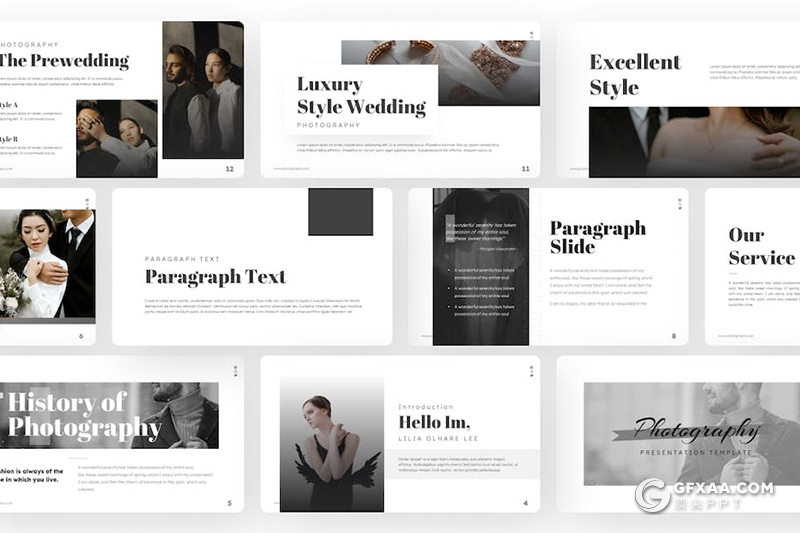
Task: Select the Luxury Style Wedding heading
Action: pyautogui.click(x=361, y=95)
